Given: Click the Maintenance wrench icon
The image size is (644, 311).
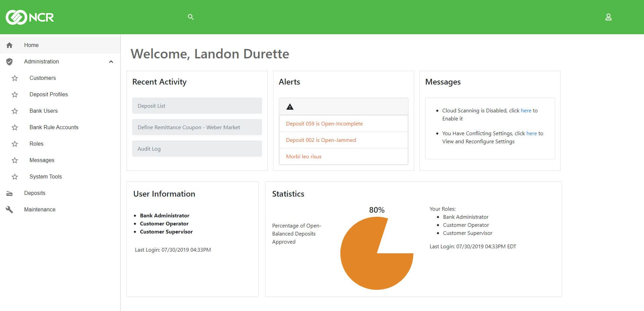Looking at the screenshot, I should click(x=9, y=210).
